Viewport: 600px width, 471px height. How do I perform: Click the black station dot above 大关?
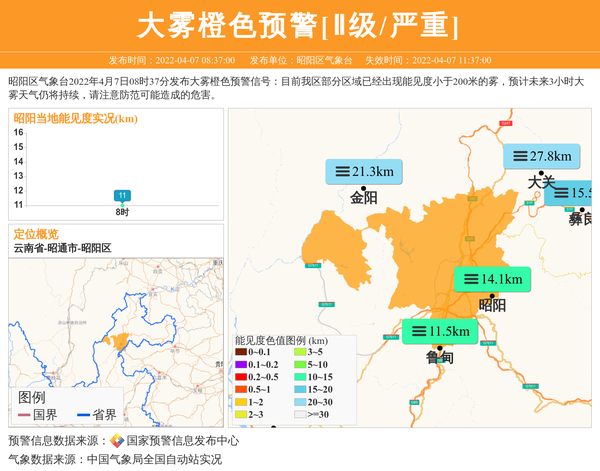tap(541, 173)
